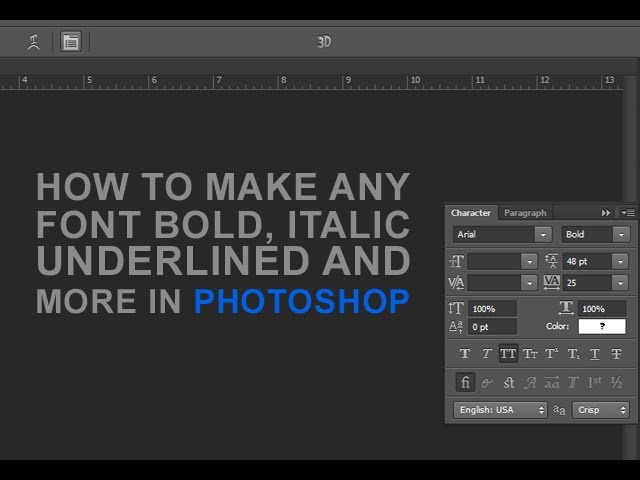Viewport: 640px width, 480px height.
Task: Click the horizontal scale 100% field
Action: pyautogui.click(x=602, y=309)
